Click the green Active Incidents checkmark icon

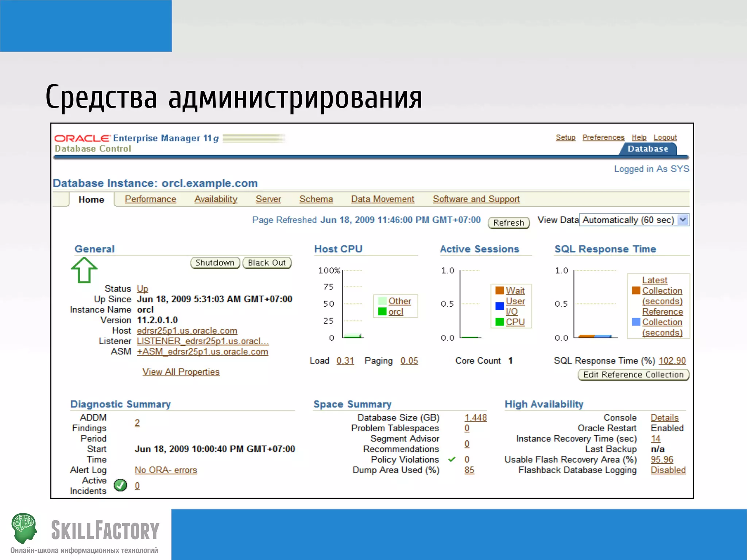click(x=120, y=485)
